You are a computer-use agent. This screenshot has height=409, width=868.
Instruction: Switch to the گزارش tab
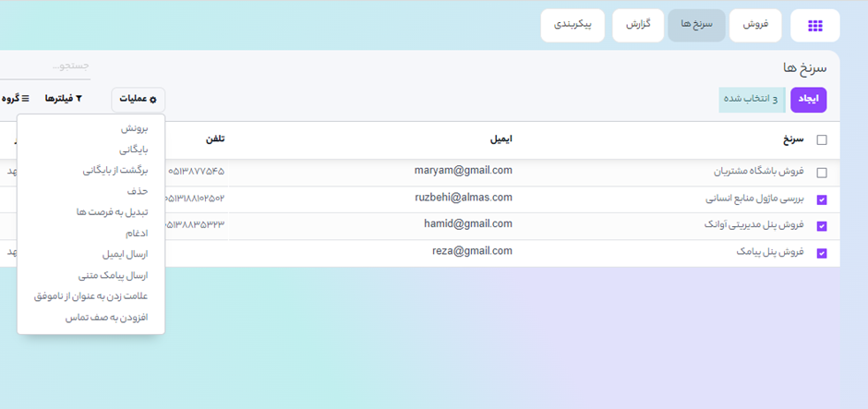[638, 25]
